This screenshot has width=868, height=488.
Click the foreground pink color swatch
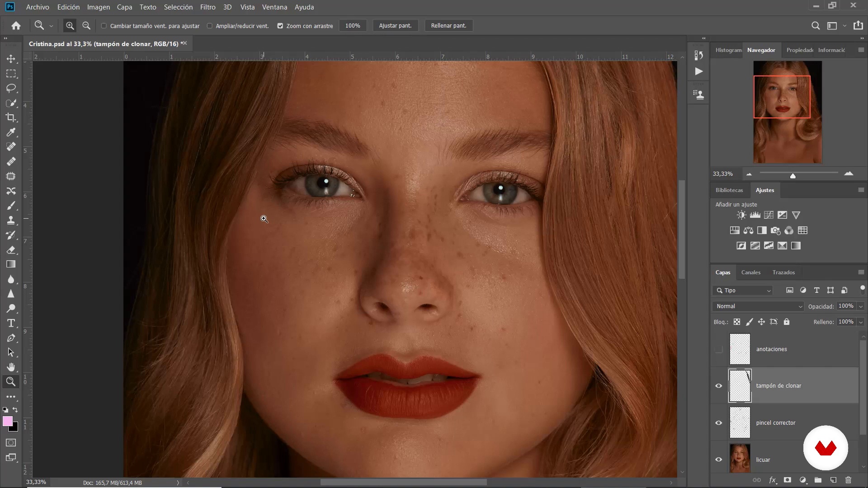click(x=8, y=421)
